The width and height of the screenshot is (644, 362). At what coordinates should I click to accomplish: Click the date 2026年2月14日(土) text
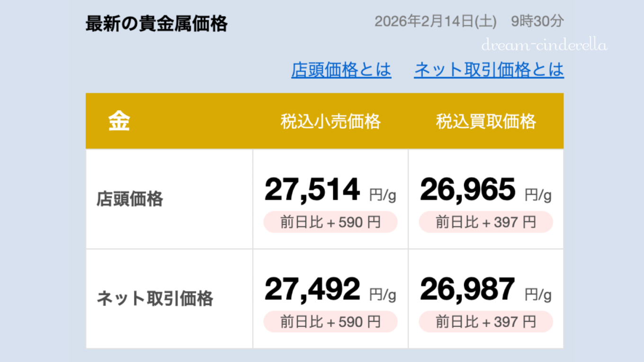[x=434, y=21]
